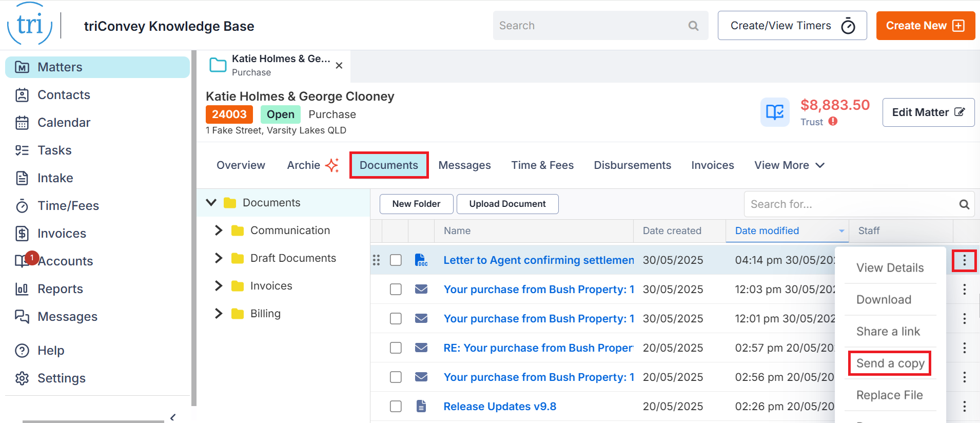Collapse the Documents root folder
This screenshot has width=980, height=423.
(211, 203)
